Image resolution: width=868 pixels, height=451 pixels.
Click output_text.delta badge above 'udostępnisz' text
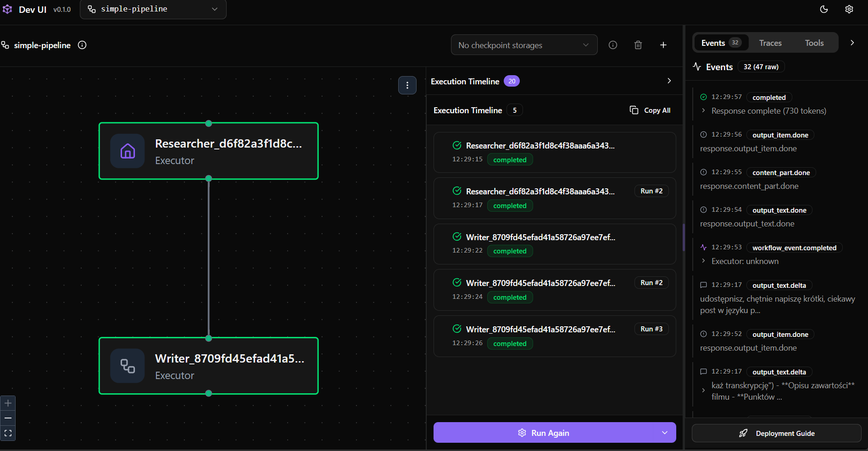[x=779, y=285]
